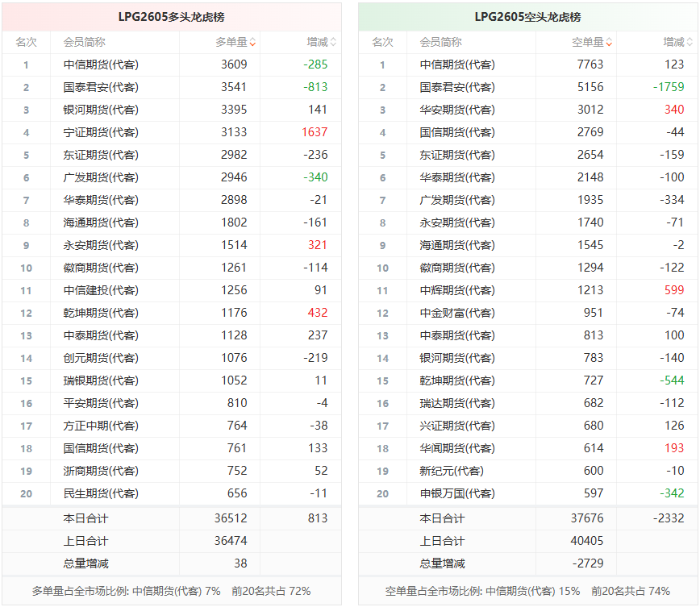
Task: Click 会员简称 header in the short table
Action: click(x=440, y=43)
